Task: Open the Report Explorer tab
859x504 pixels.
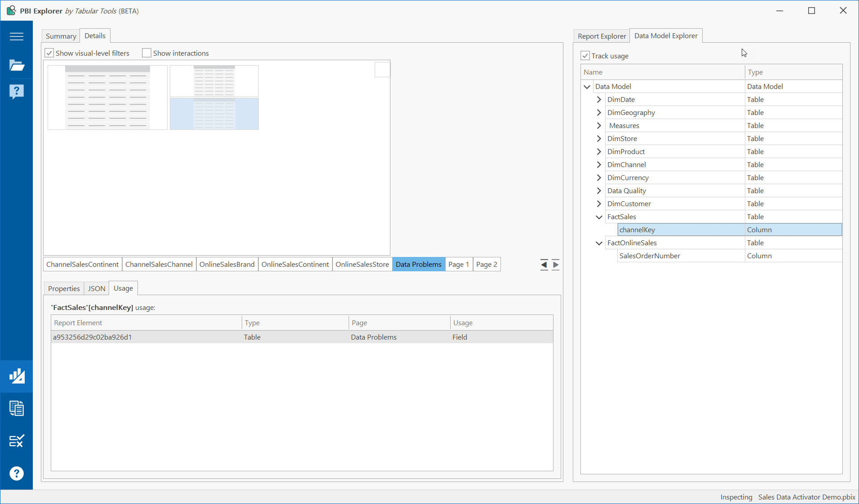Action: [601, 36]
